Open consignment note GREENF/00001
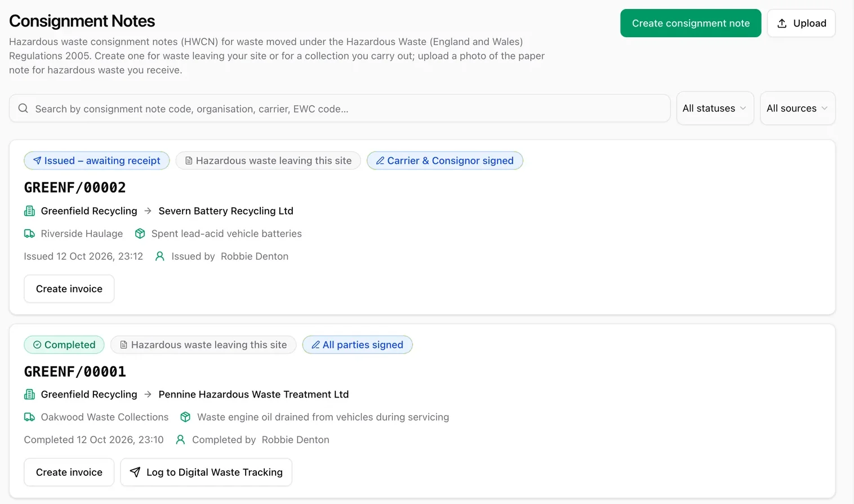The image size is (854, 504). 75,372
